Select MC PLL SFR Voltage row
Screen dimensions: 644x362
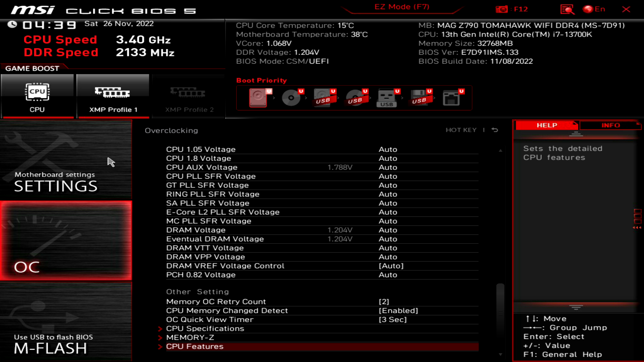pos(322,221)
